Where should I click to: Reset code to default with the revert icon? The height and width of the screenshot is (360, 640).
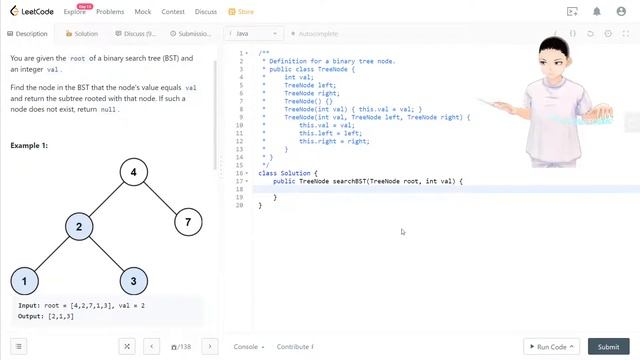[x=590, y=33]
